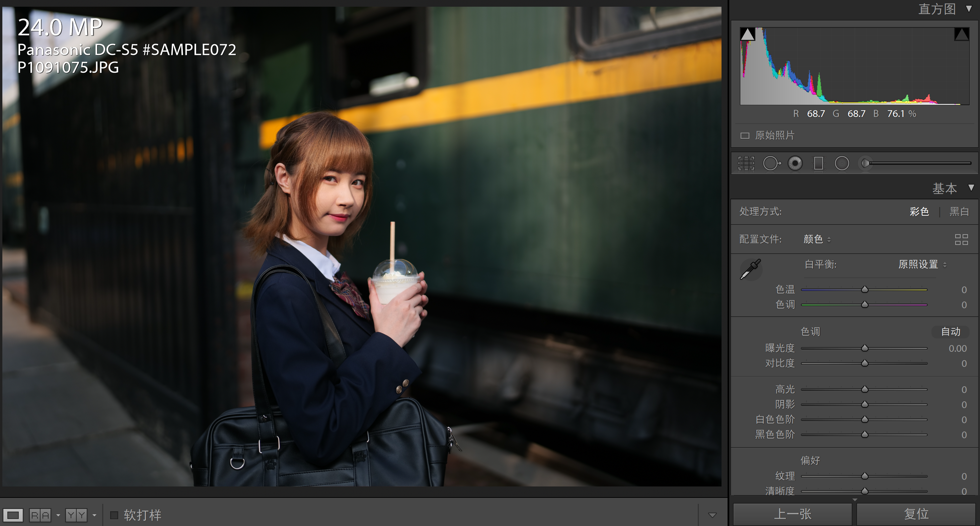Enable the 软打样 soft proofing checkbox
Screen dimensions: 980x526
point(114,515)
